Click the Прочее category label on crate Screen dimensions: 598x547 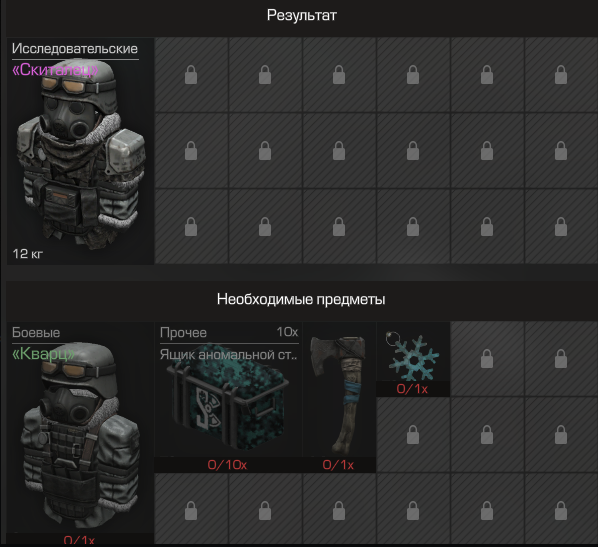pyautogui.click(x=183, y=333)
